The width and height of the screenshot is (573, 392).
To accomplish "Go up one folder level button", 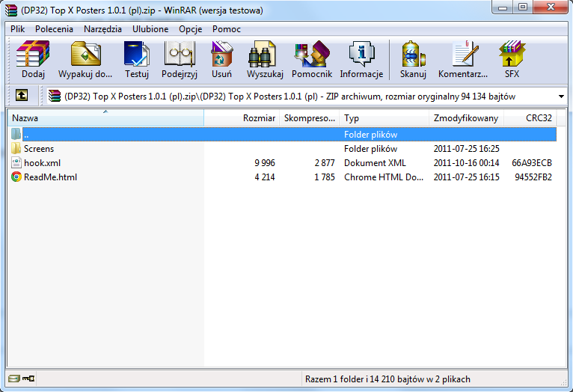I will tap(22, 96).
